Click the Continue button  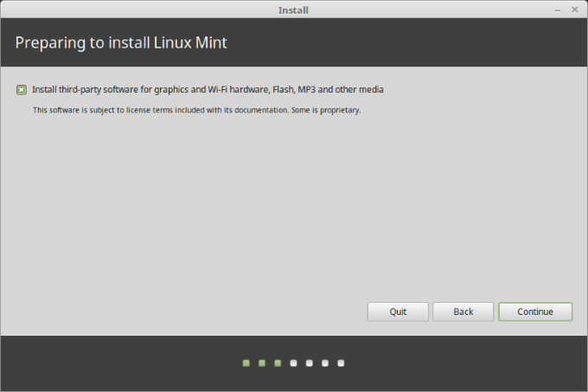click(535, 312)
